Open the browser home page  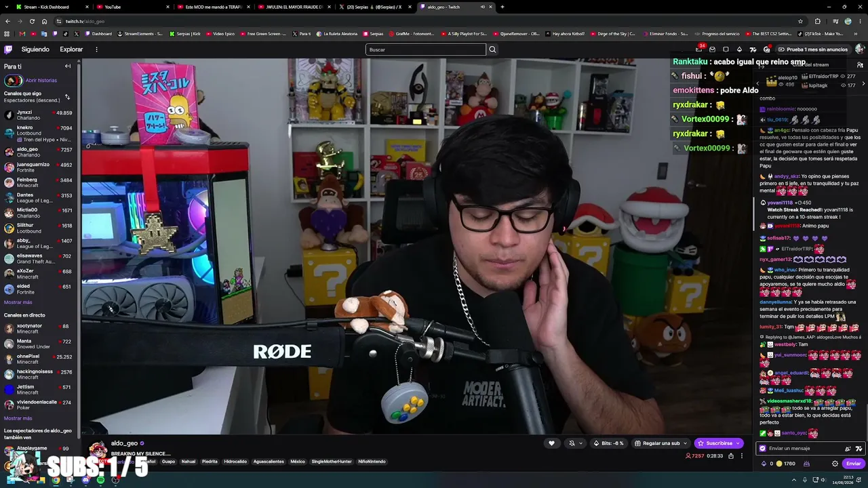tap(45, 21)
